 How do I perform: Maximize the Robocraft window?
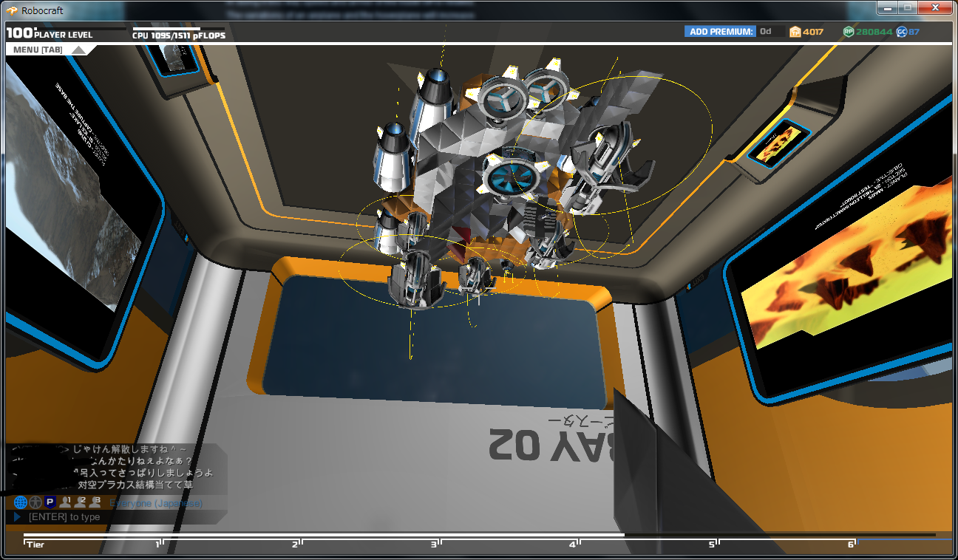pos(907,7)
